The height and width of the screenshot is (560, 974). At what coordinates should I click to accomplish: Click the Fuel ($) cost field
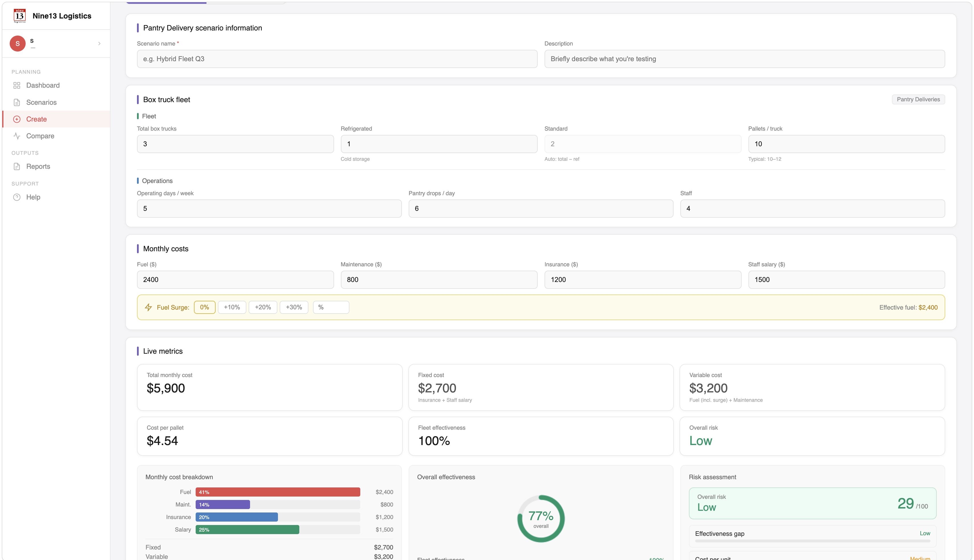click(235, 280)
